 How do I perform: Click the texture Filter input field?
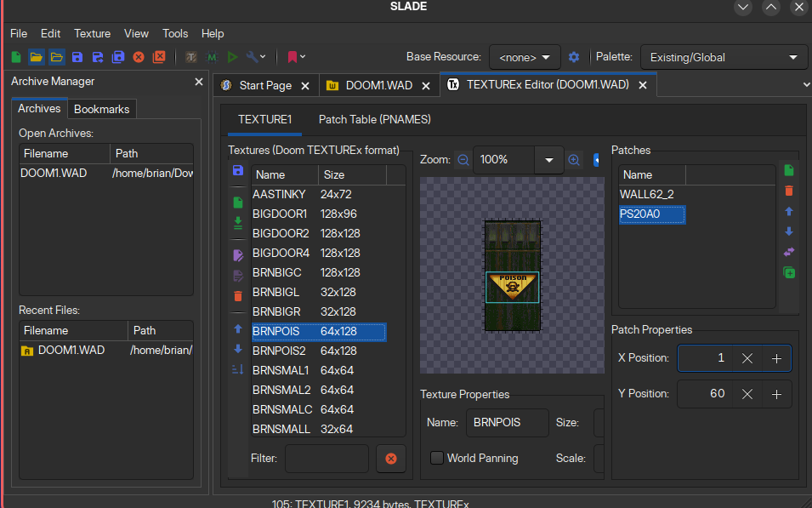327,459
